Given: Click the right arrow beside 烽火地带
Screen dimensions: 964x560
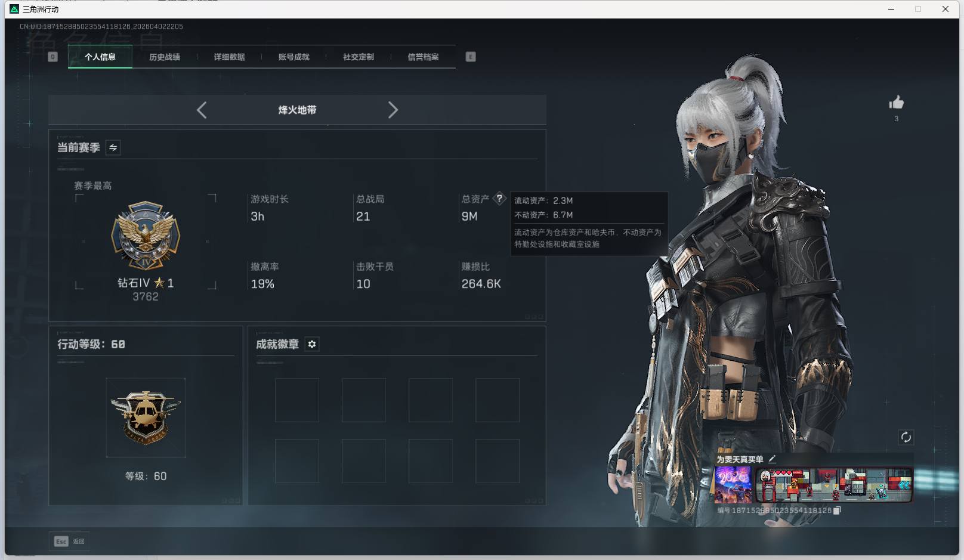Looking at the screenshot, I should (x=393, y=110).
